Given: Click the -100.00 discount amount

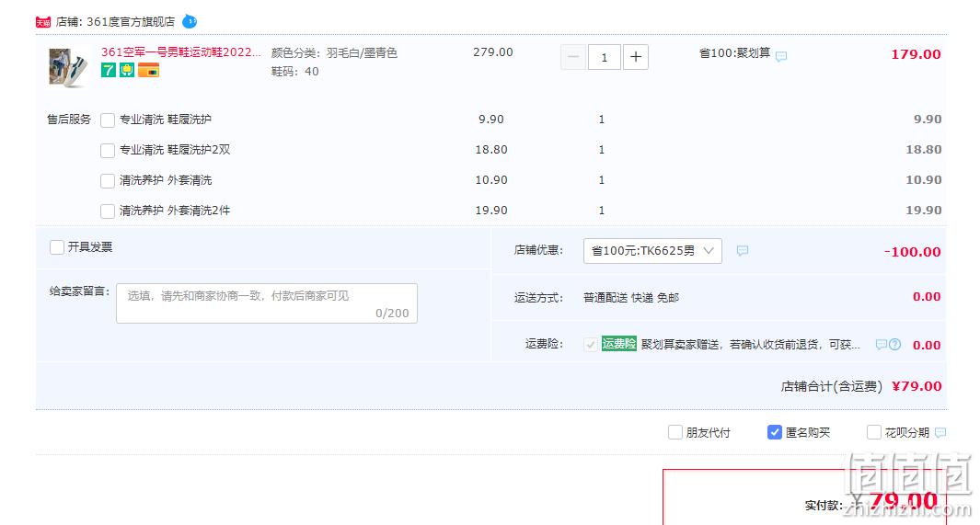Looking at the screenshot, I should (x=913, y=252).
